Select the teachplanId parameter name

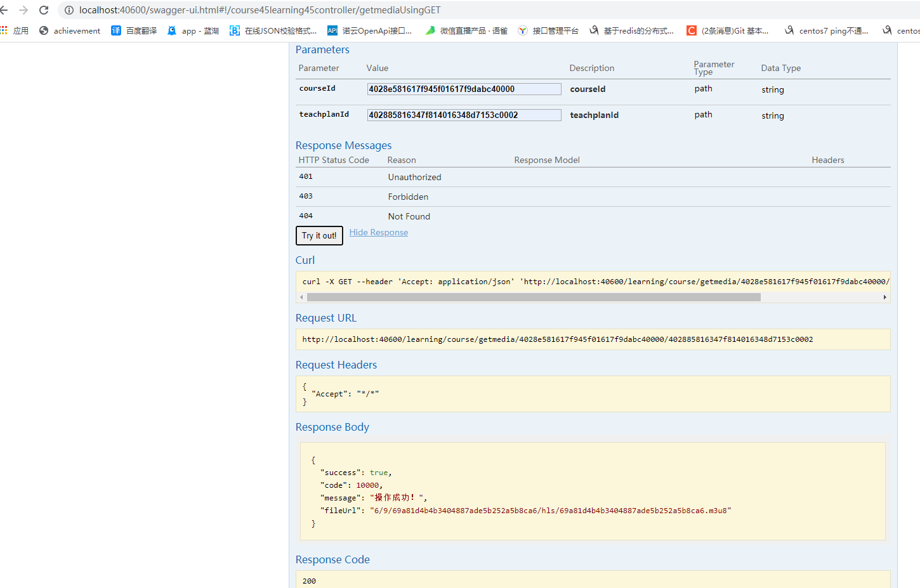[x=324, y=115]
